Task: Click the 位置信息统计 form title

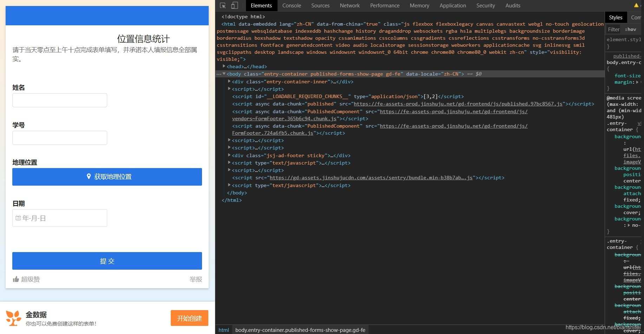Action: (x=143, y=39)
